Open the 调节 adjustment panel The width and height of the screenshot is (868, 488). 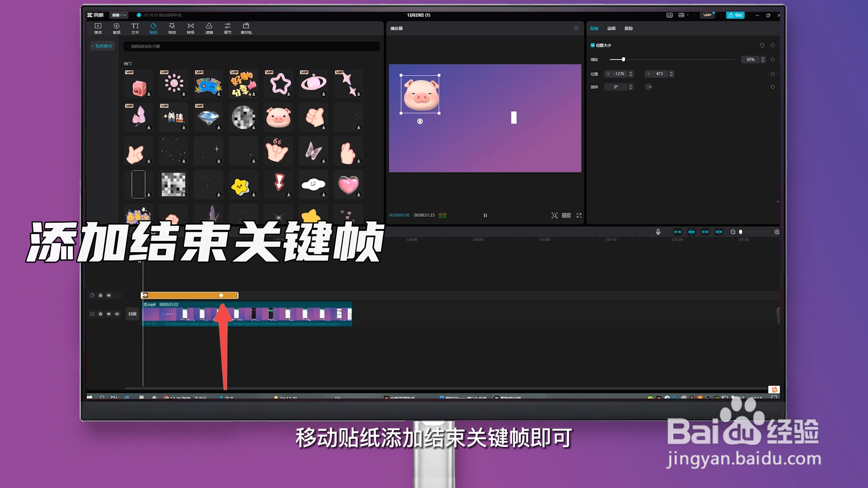227,28
